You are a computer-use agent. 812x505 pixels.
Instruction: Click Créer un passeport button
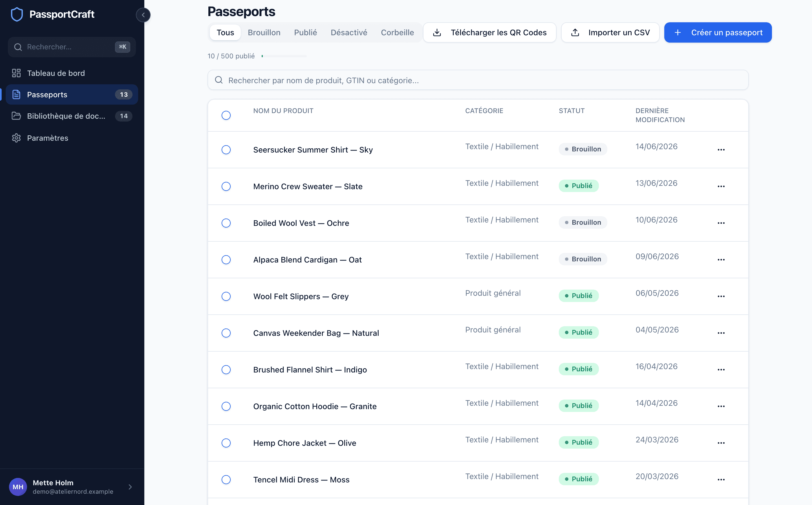(718, 32)
